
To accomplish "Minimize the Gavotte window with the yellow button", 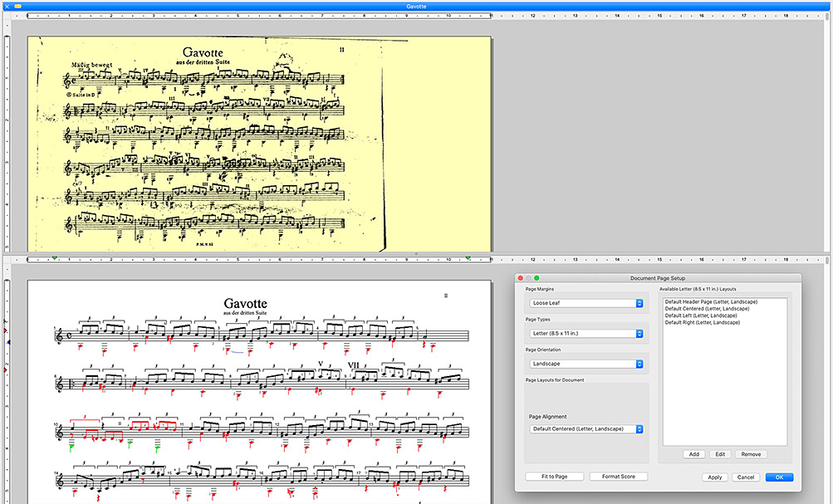I will pyautogui.click(x=17, y=7).
